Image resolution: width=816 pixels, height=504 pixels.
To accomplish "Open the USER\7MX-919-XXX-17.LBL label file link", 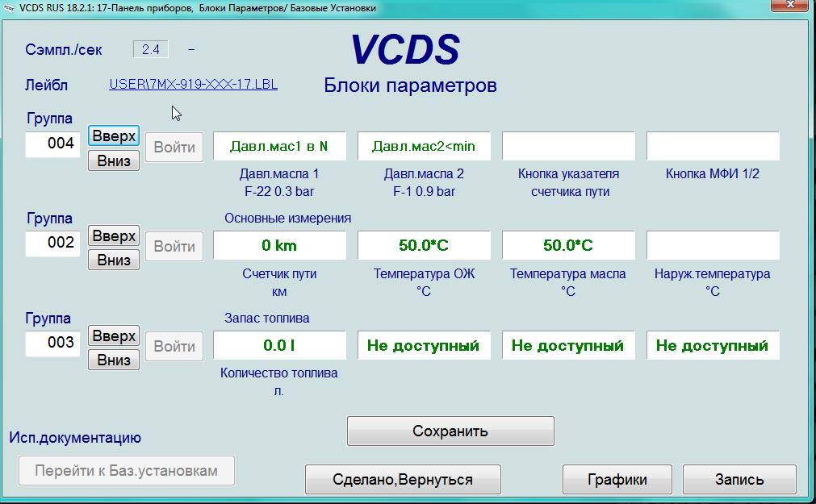I will 193,84.
